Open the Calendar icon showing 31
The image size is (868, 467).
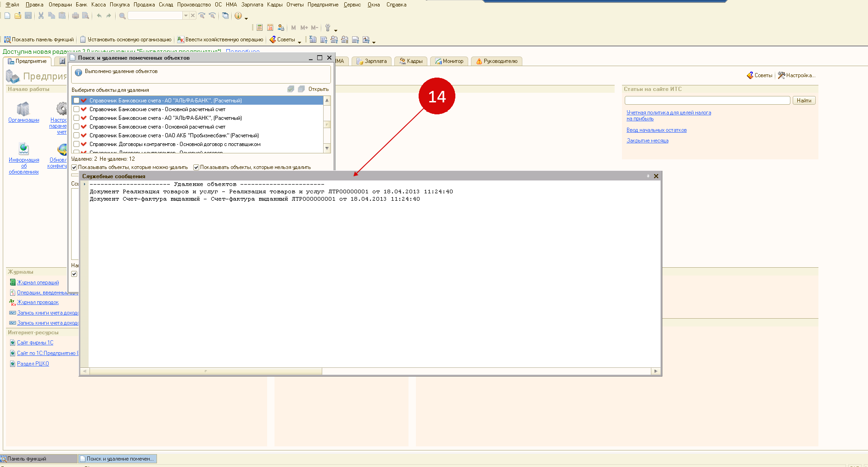coord(270,28)
